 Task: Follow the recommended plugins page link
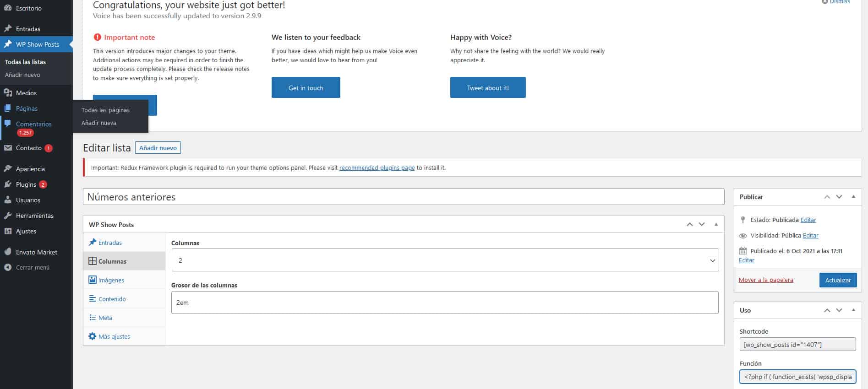coord(377,168)
